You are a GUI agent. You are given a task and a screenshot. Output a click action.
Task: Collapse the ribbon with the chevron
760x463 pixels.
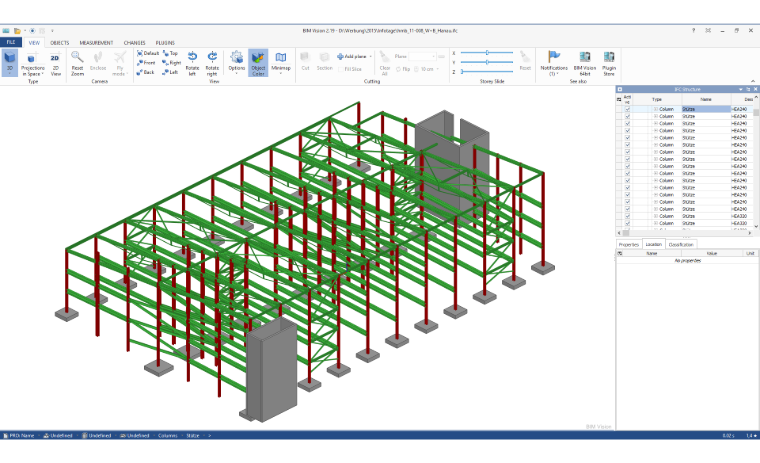[753, 81]
